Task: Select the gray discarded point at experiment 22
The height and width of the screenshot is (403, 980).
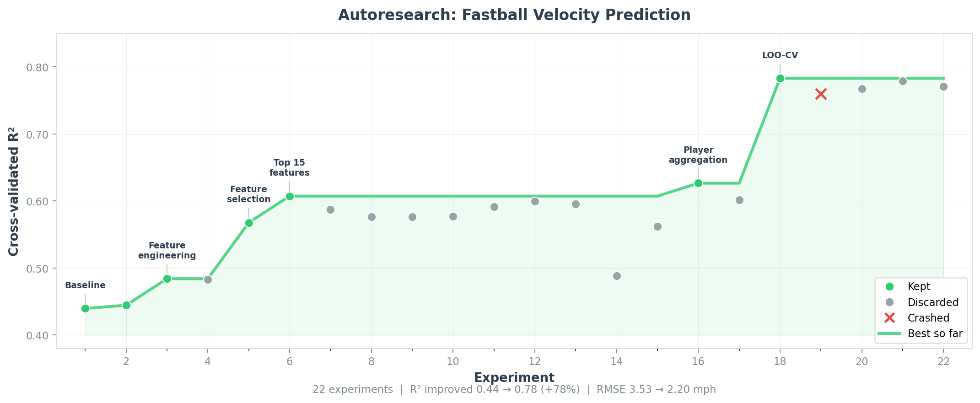Action: [943, 86]
